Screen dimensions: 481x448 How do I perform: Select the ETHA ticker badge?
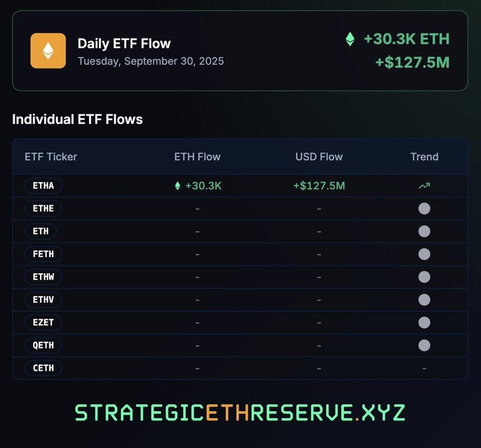(x=43, y=186)
